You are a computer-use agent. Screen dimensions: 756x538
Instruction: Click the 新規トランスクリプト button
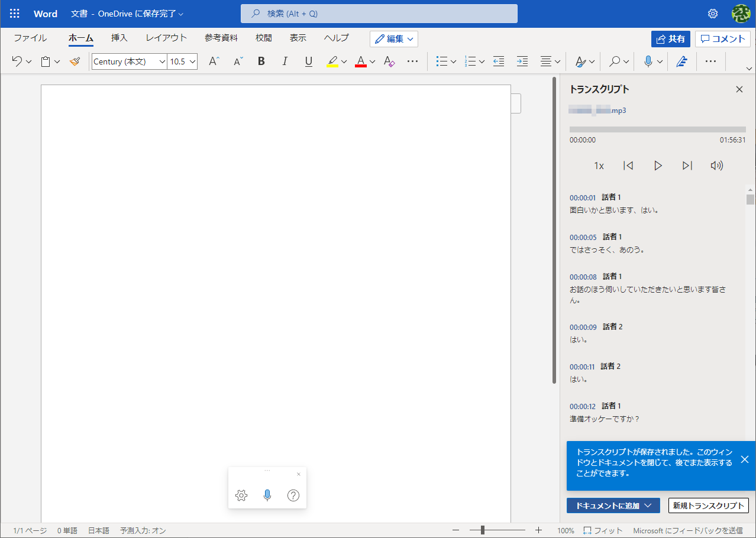pos(708,505)
